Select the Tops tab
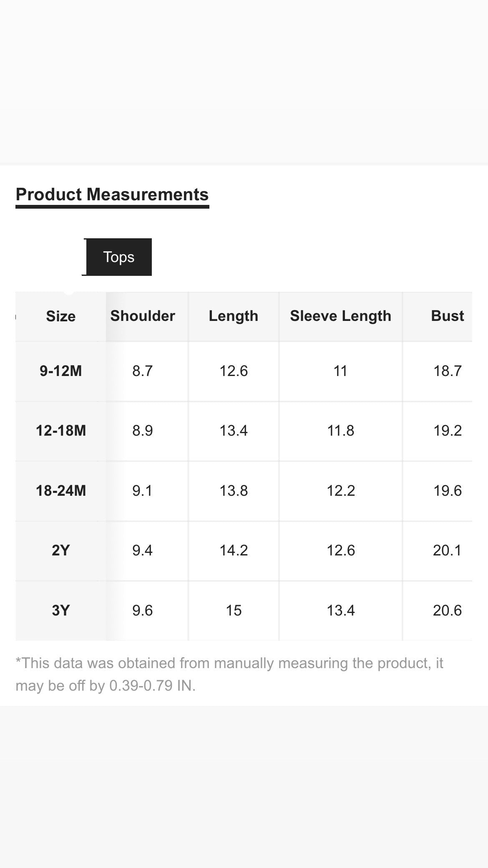The width and height of the screenshot is (488, 868). point(118,257)
